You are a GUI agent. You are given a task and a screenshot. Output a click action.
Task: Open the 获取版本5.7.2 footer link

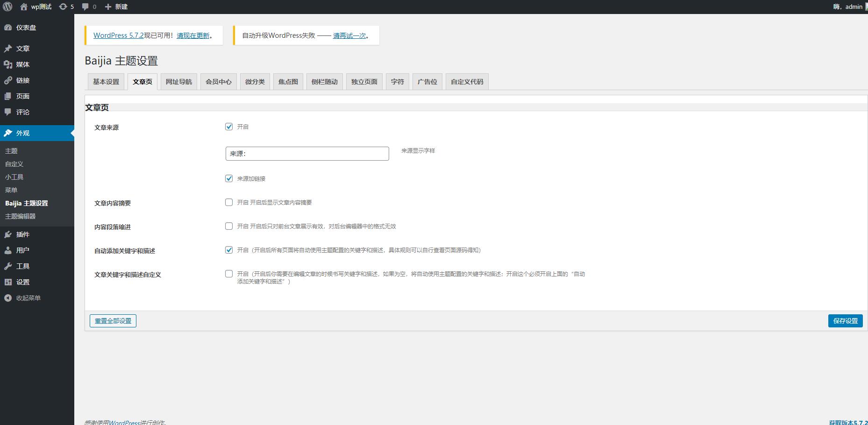click(848, 422)
